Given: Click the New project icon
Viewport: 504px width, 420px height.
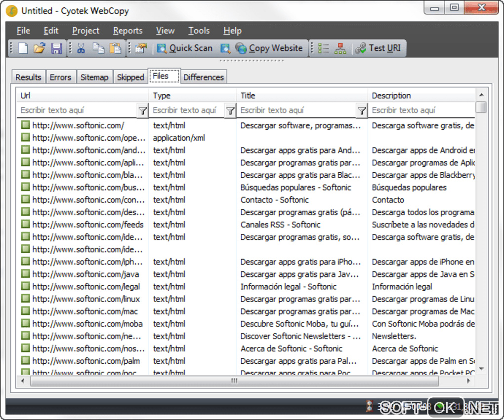Looking at the screenshot, I should 23,48.
